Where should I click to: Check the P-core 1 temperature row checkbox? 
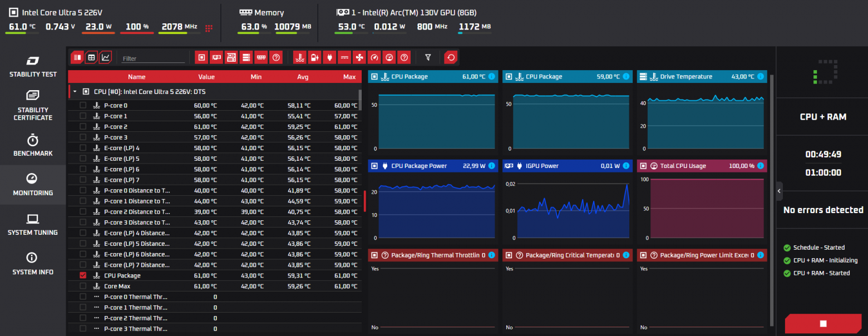[83, 116]
